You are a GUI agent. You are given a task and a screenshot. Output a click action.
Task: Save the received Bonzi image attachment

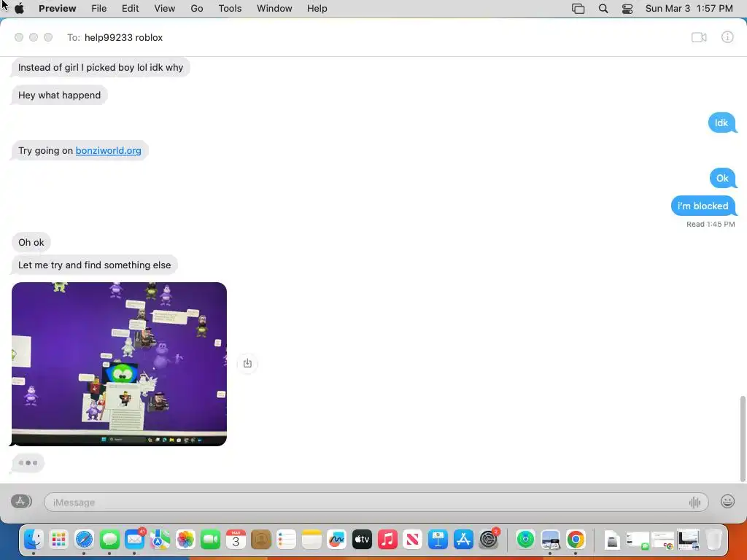point(247,363)
